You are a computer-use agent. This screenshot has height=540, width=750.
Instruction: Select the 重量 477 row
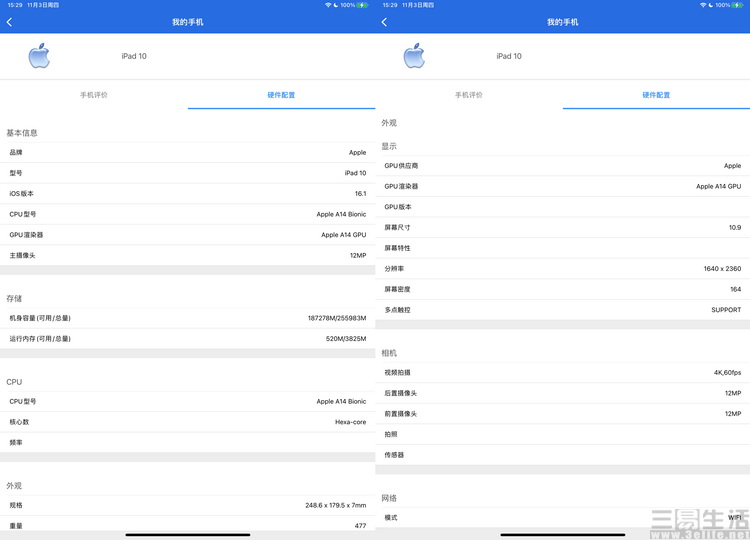pyautogui.click(x=188, y=525)
